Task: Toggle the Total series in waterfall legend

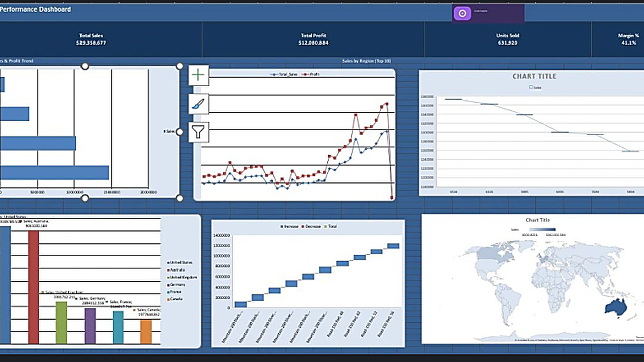Action: point(326,226)
